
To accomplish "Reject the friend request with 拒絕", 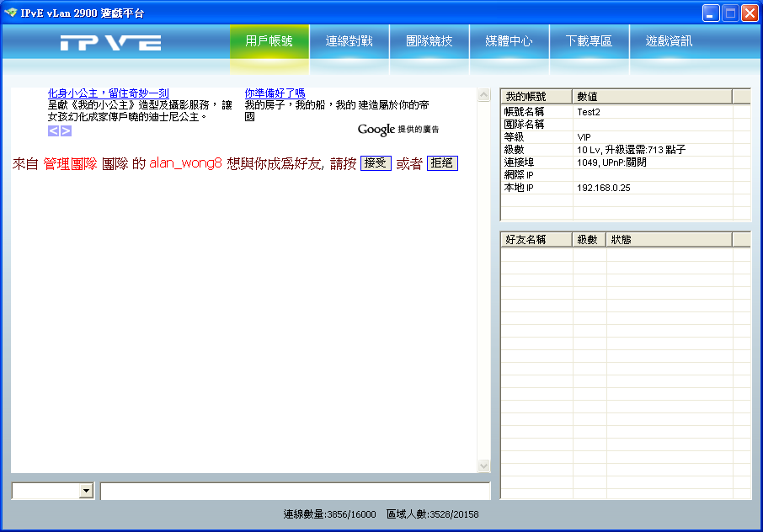I will pyautogui.click(x=442, y=163).
